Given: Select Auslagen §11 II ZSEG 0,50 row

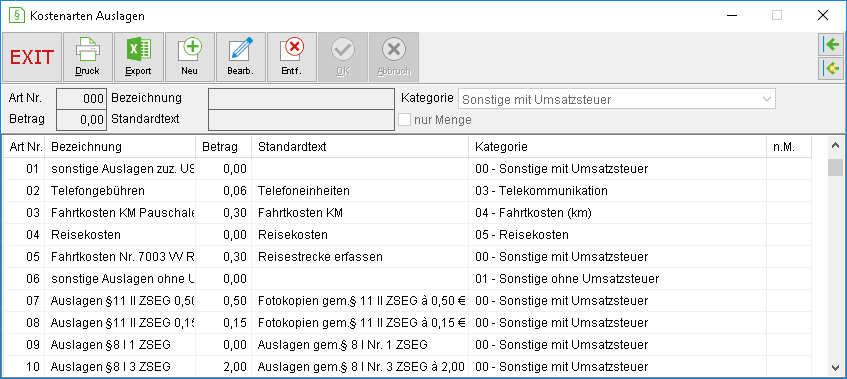Looking at the screenshot, I should pyautogui.click(x=408, y=301).
